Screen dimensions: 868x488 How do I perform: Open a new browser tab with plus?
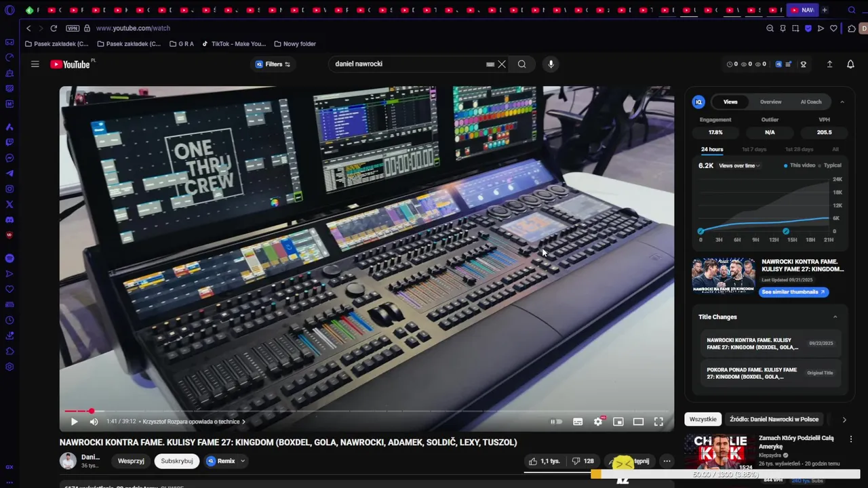825,10
